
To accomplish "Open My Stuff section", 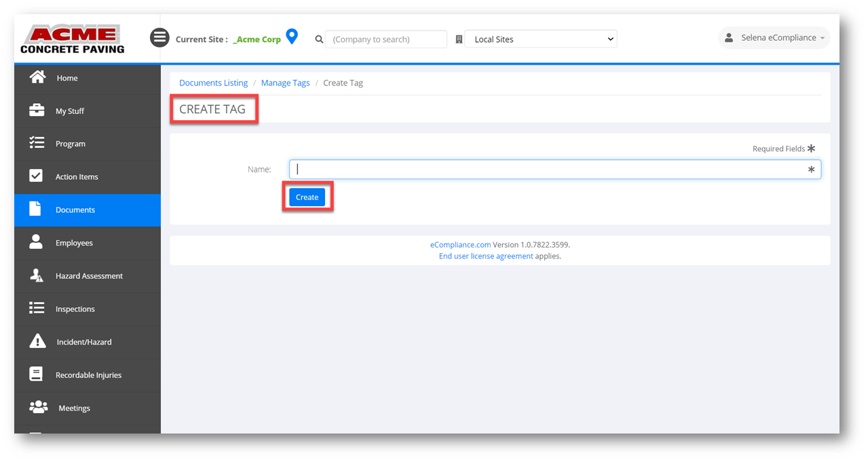I will pyautogui.click(x=88, y=111).
